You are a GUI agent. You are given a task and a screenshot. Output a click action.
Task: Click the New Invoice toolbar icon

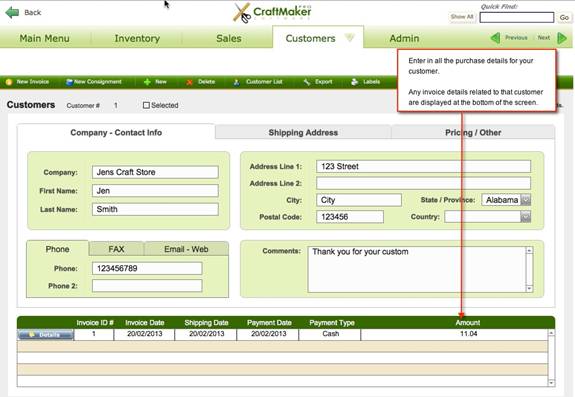point(9,82)
